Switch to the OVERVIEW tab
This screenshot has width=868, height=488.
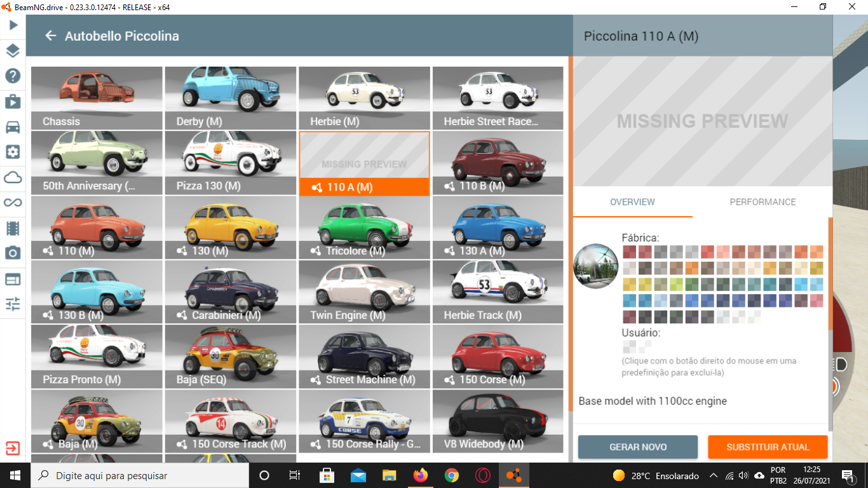tap(632, 202)
